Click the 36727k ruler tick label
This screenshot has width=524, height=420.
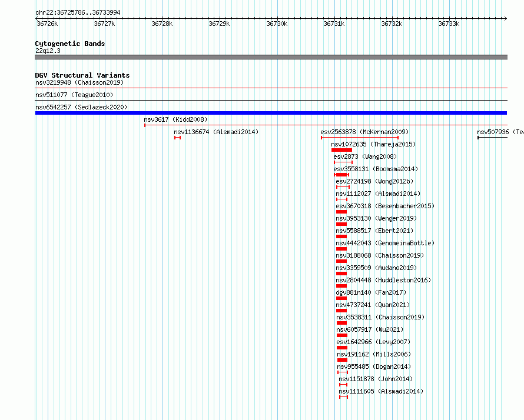tap(104, 24)
